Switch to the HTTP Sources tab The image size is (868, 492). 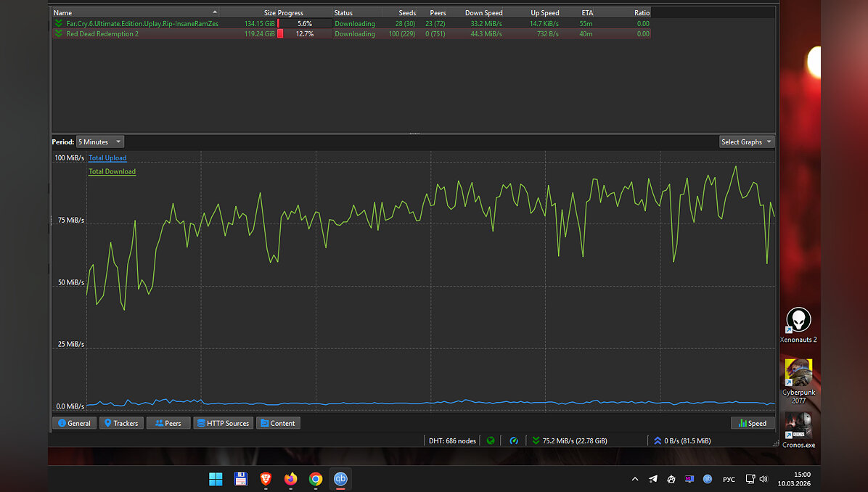click(x=223, y=423)
